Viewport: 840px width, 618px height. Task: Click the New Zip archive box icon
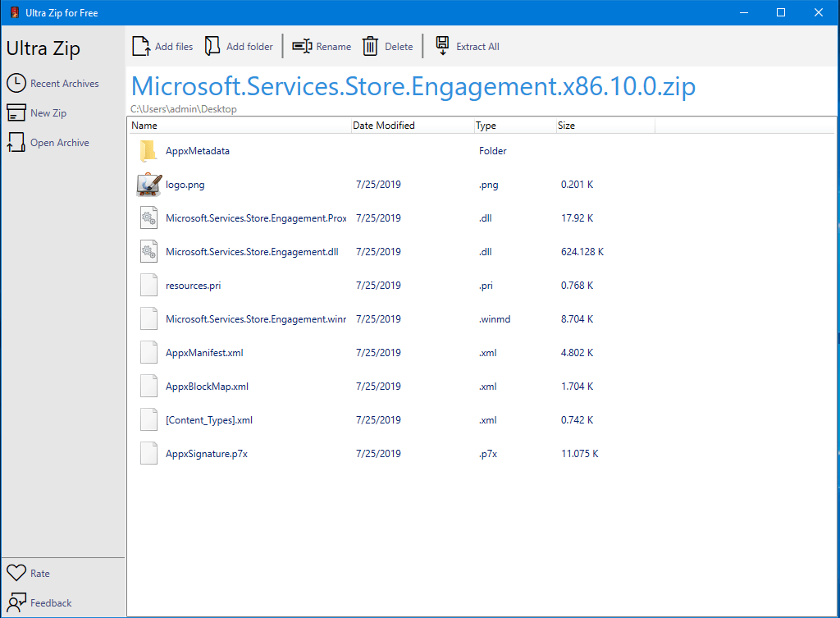coord(16,112)
